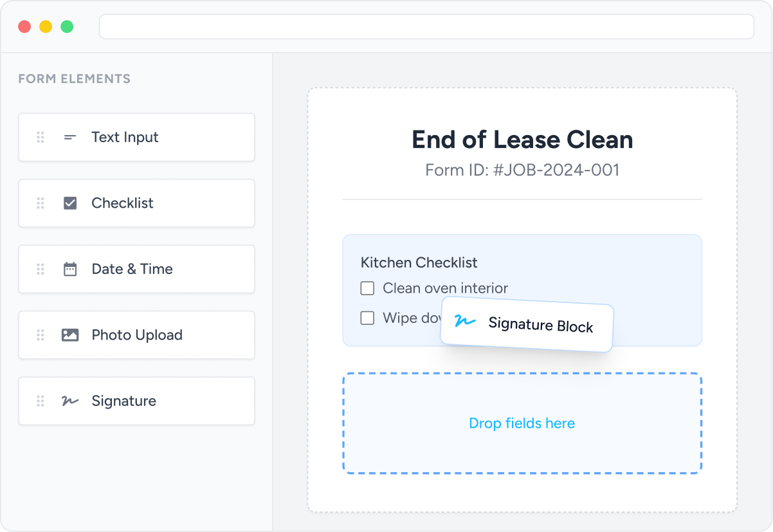The width and height of the screenshot is (773, 532).
Task: Check the Clean oven interior checkbox
Action: pyautogui.click(x=367, y=288)
